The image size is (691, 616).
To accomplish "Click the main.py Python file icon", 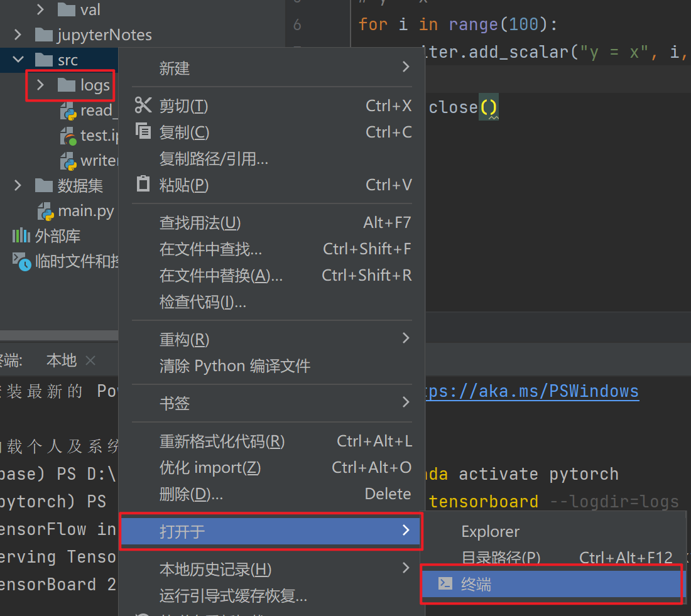I will [x=46, y=211].
